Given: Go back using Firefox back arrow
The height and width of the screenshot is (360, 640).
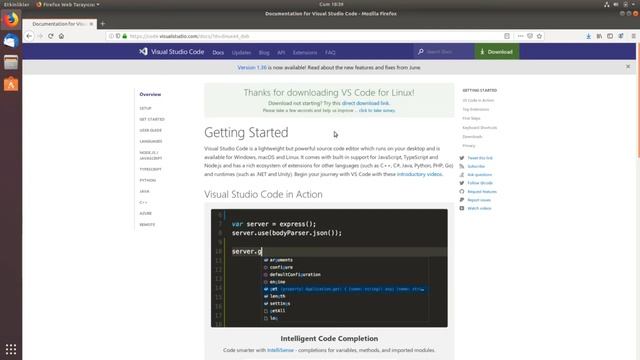Looking at the screenshot, I should click(29, 36).
